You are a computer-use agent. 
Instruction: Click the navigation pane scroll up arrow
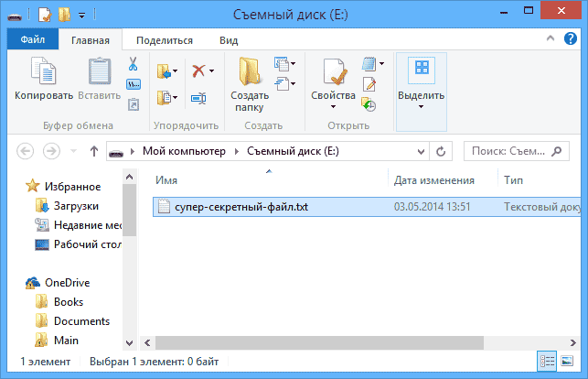(129, 177)
